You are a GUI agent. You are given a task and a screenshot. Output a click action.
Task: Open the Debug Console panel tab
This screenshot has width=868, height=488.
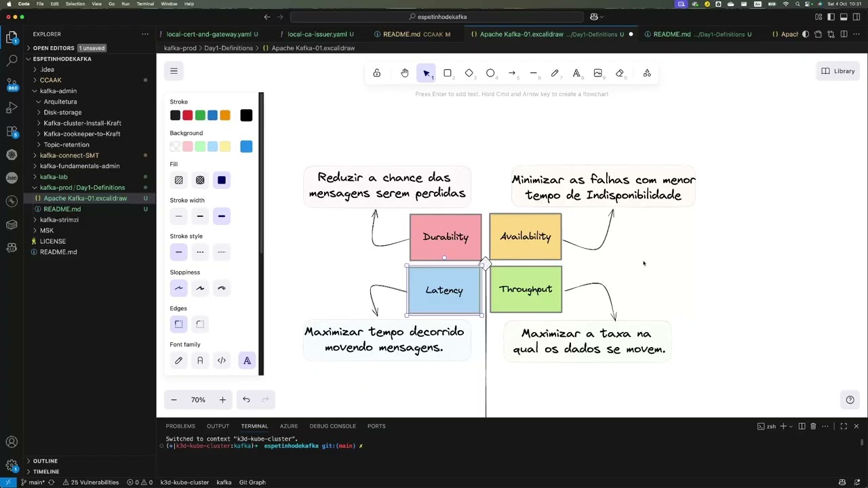(333, 426)
